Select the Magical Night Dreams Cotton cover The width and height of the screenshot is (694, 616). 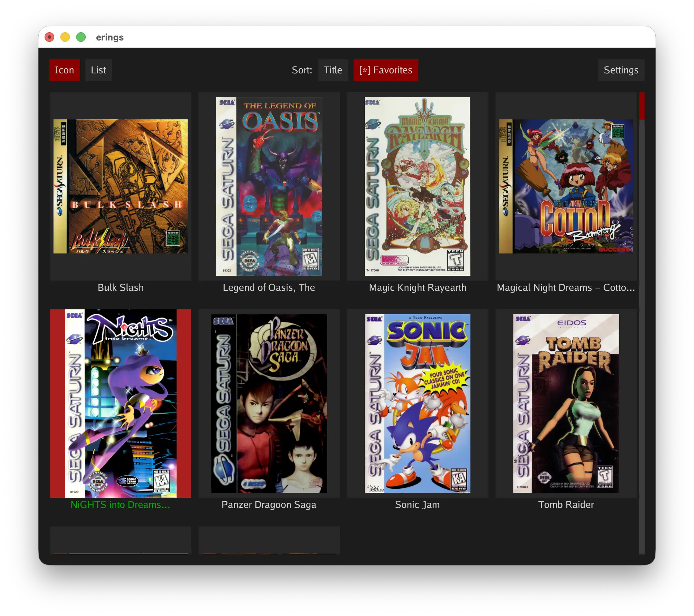[x=566, y=186]
